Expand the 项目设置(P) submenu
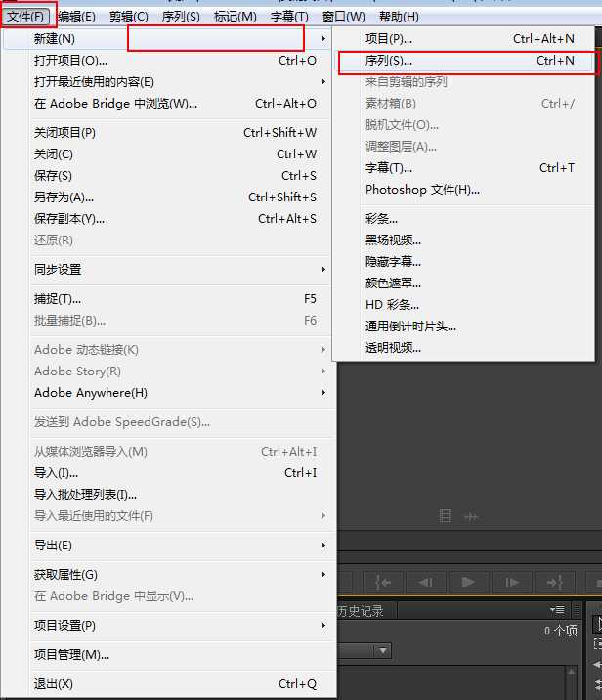Screen dimensions: 602x700 [167, 625]
